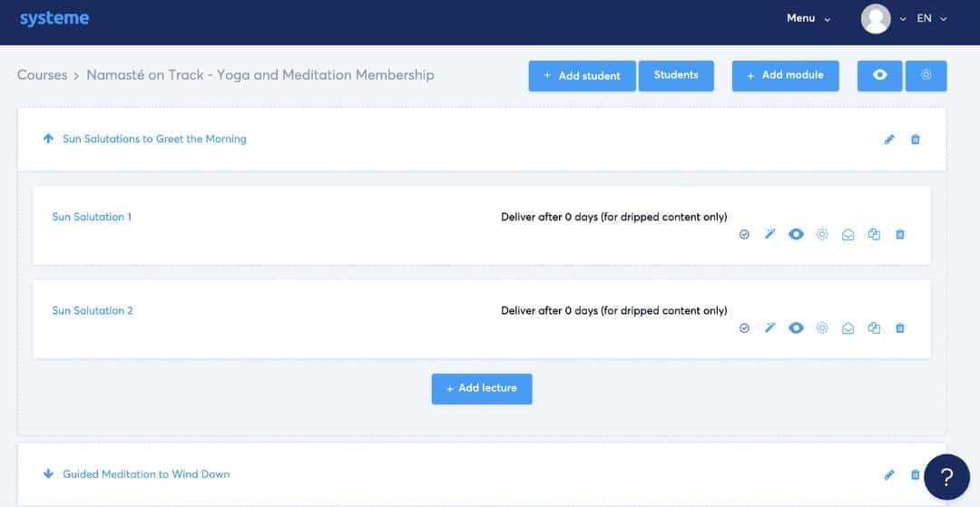Open the Sun Salutation 2 lecture link
This screenshot has width=980, height=507.
93,311
